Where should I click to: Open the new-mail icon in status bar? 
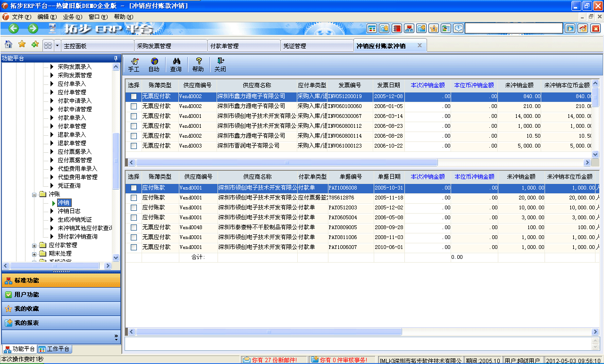pyautogui.click(x=247, y=360)
